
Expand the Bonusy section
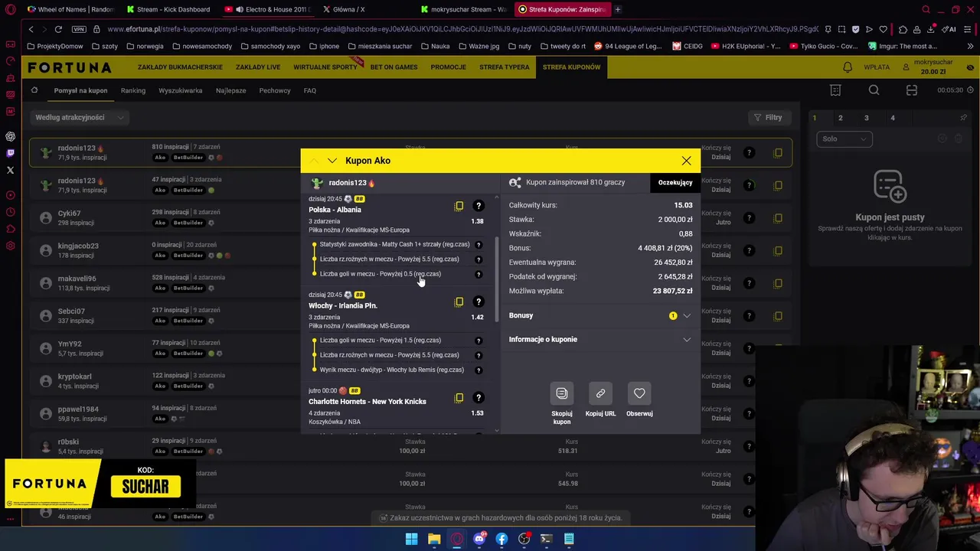(600, 315)
